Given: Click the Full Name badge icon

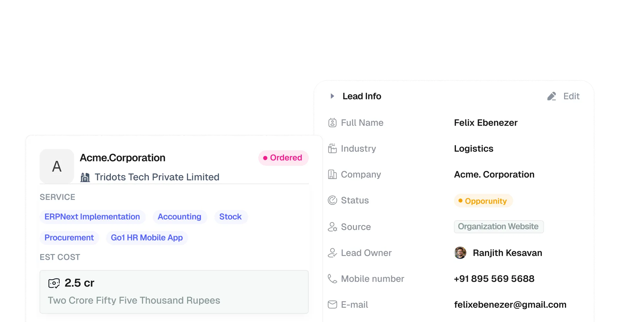Looking at the screenshot, I should tap(332, 123).
